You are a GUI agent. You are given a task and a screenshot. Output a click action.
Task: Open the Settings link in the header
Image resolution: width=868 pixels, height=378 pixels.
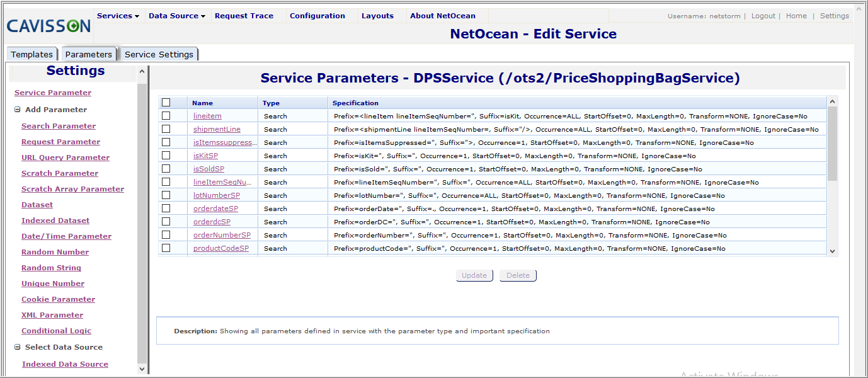pos(835,16)
